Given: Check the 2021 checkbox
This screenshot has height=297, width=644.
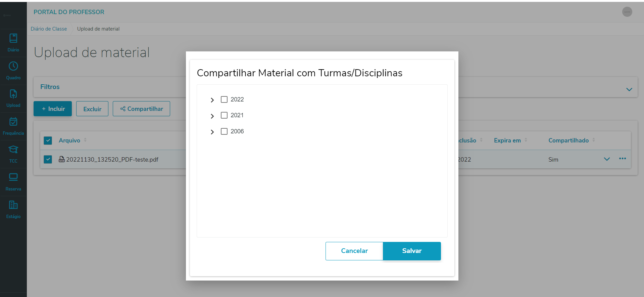Looking at the screenshot, I should (224, 115).
